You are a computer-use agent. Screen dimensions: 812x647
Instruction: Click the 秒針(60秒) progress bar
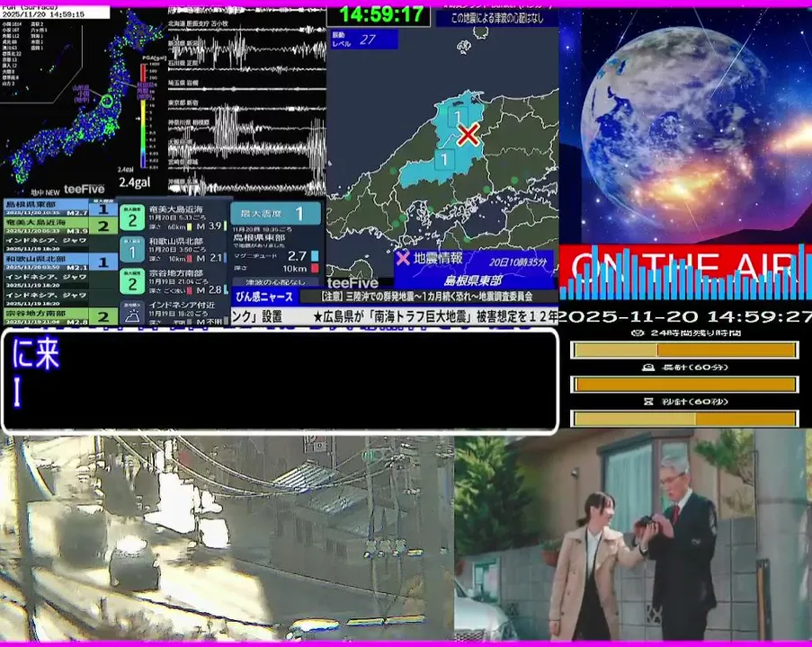point(684,419)
